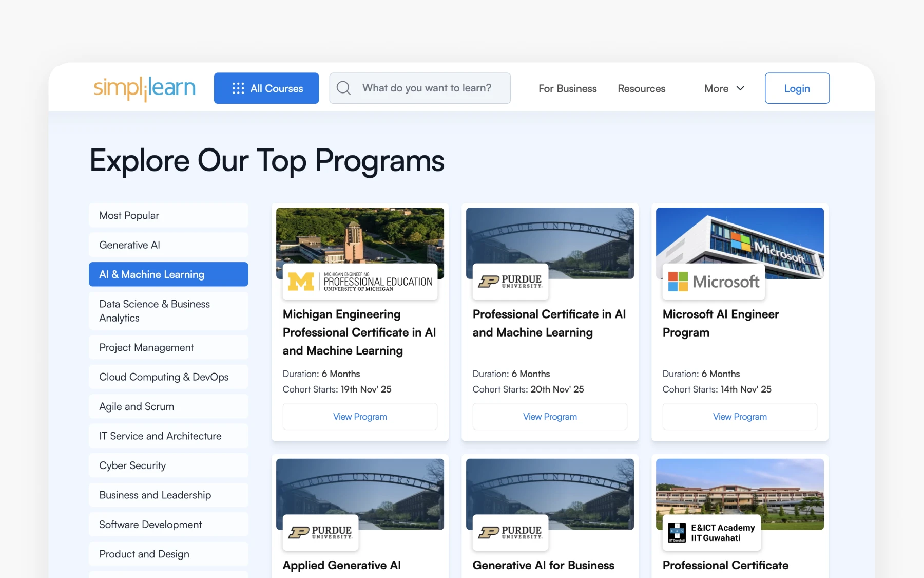This screenshot has width=924, height=578.
Task: Click the Simplilearn logo
Action: [x=144, y=88]
